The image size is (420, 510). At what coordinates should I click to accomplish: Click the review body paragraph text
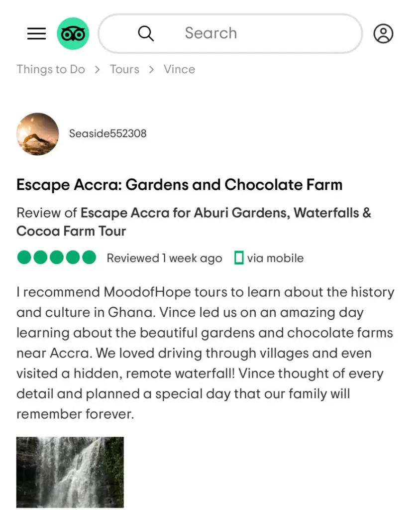[206, 353]
